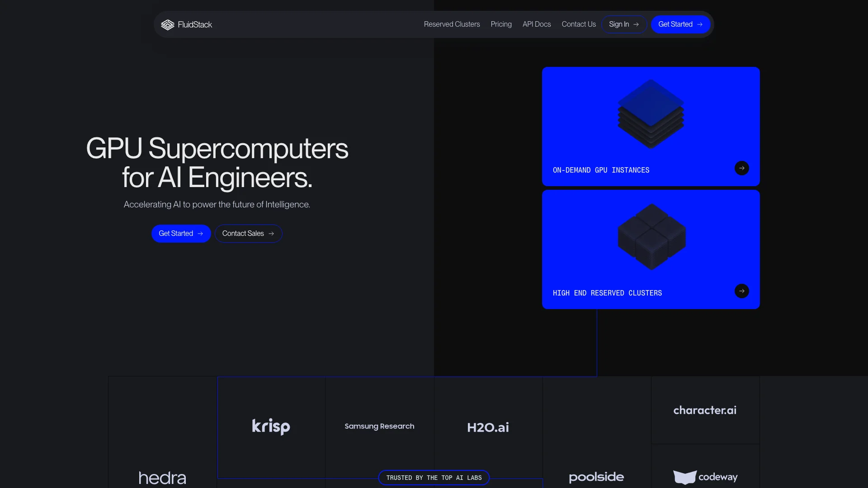Click the hero Get Started button
This screenshot has width=868, height=488.
click(x=181, y=234)
